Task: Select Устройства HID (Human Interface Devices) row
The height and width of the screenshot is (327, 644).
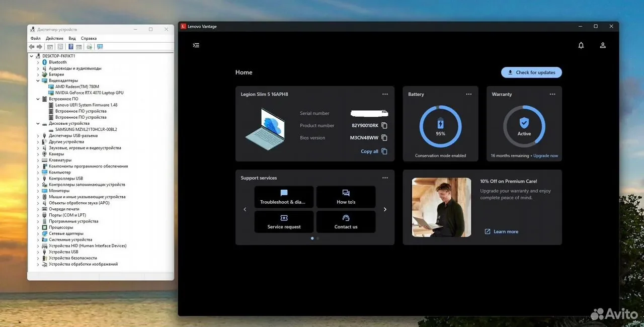Action: pyautogui.click(x=88, y=246)
